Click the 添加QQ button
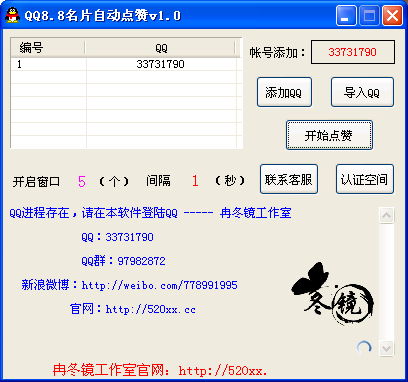Image resolution: width=408 pixels, height=382 pixels. (x=284, y=92)
